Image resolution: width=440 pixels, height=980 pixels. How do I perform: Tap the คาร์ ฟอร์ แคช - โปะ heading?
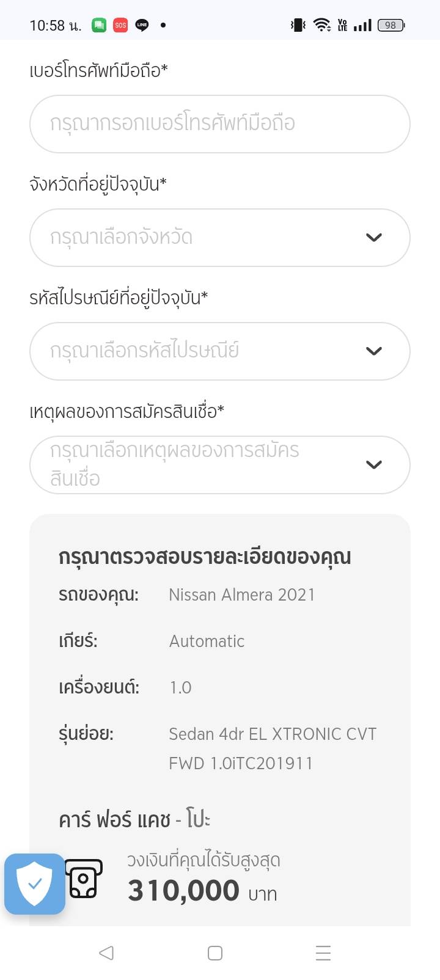[134, 819]
